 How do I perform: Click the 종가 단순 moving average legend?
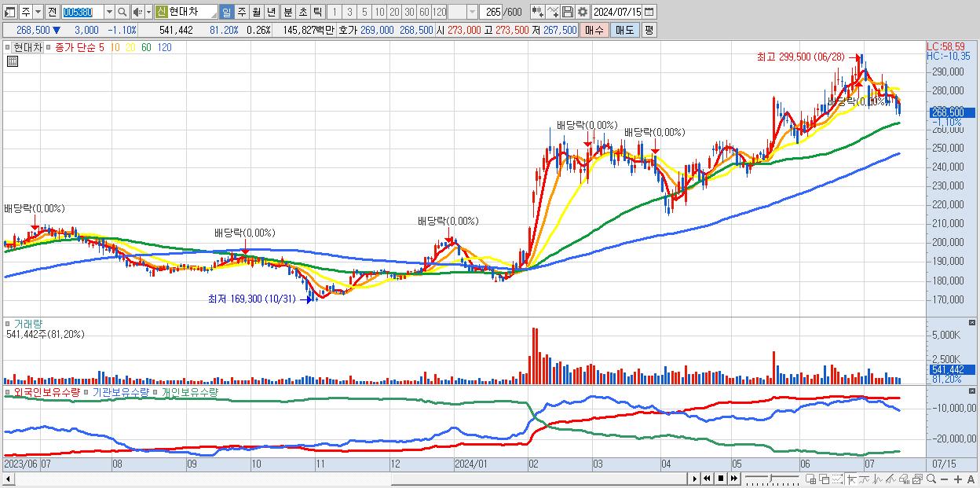pos(74,47)
